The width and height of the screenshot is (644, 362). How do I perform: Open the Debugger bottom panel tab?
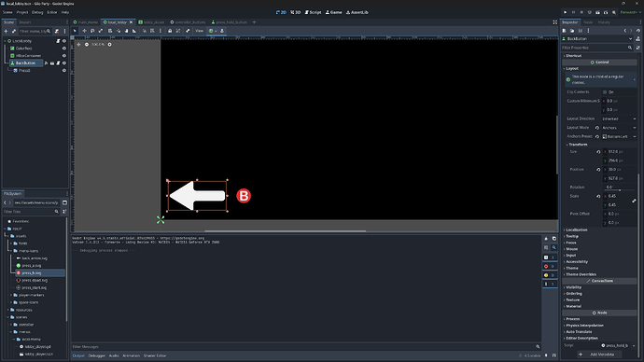pyautogui.click(x=97, y=355)
